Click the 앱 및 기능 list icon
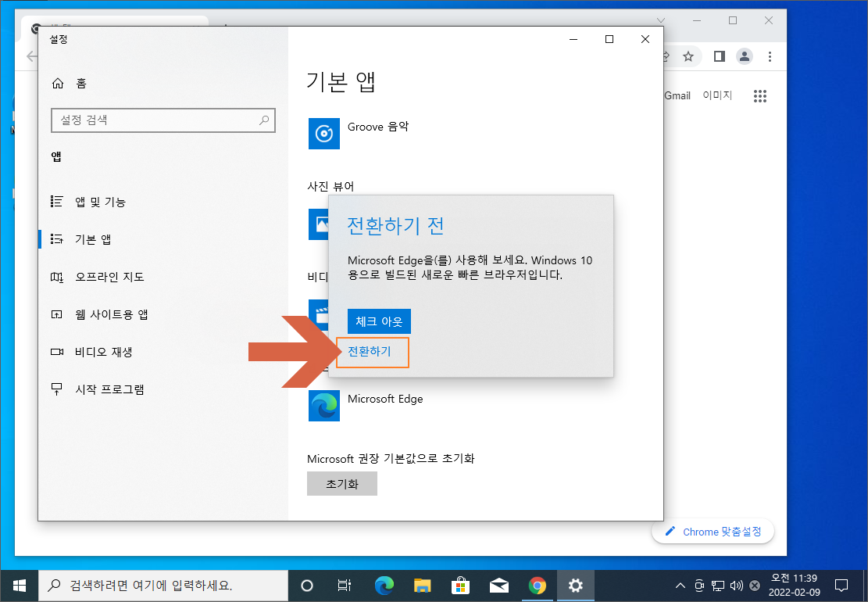This screenshot has height=602, width=868. click(x=57, y=202)
